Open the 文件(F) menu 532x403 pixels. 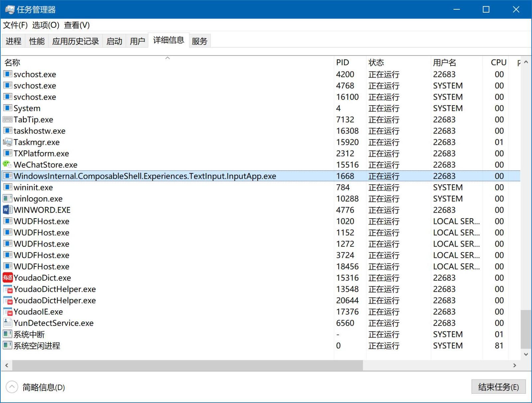(x=15, y=25)
